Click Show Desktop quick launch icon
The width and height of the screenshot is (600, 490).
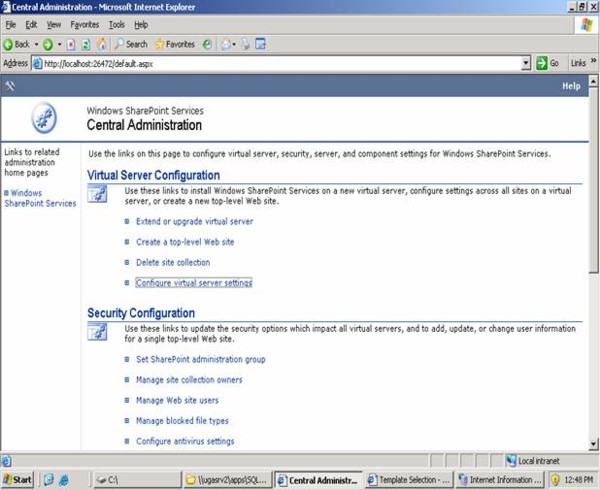pos(49,480)
